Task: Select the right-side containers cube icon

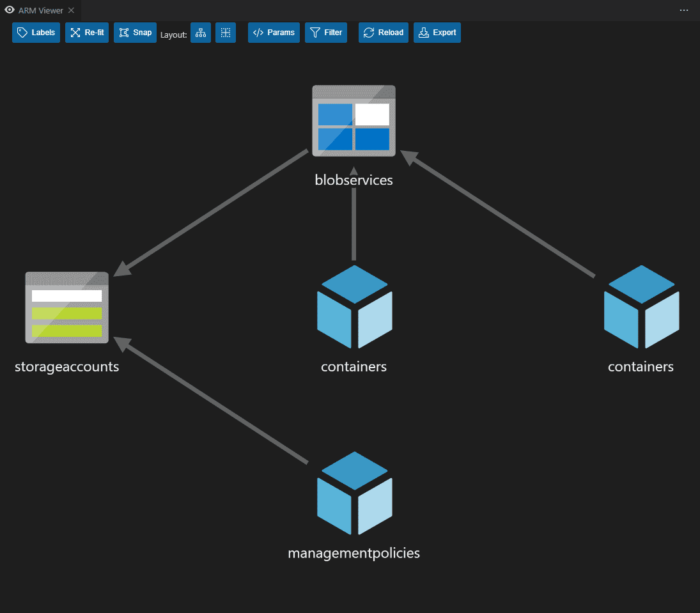Action: tap(642, 307)
